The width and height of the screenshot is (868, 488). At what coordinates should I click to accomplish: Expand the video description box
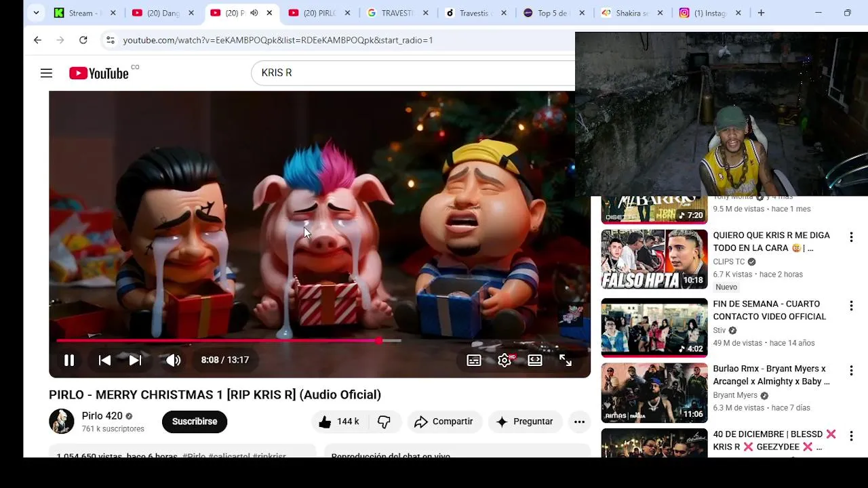click(x=182, y=451)
